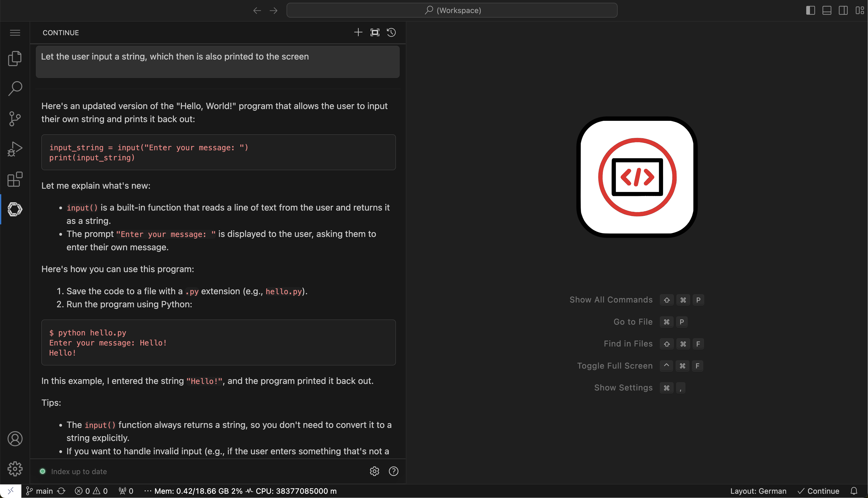Click the Index up to date status
This screenshot has height=498, width=868.
coord(79,472)
